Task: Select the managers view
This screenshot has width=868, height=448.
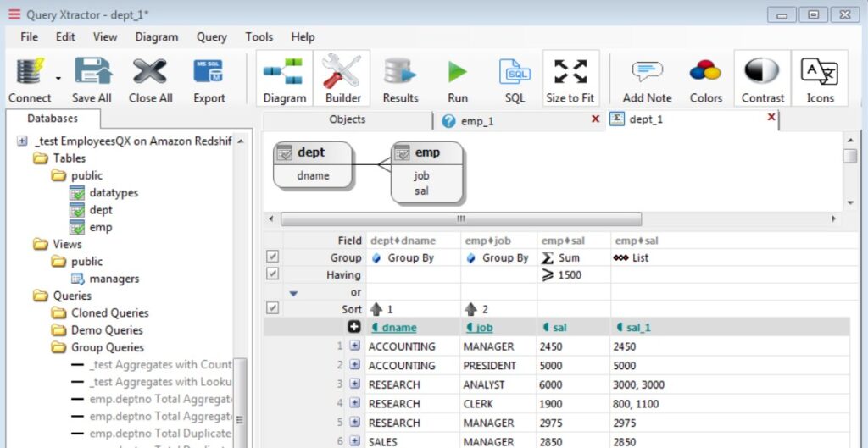Action: click(x=114, y=279)
